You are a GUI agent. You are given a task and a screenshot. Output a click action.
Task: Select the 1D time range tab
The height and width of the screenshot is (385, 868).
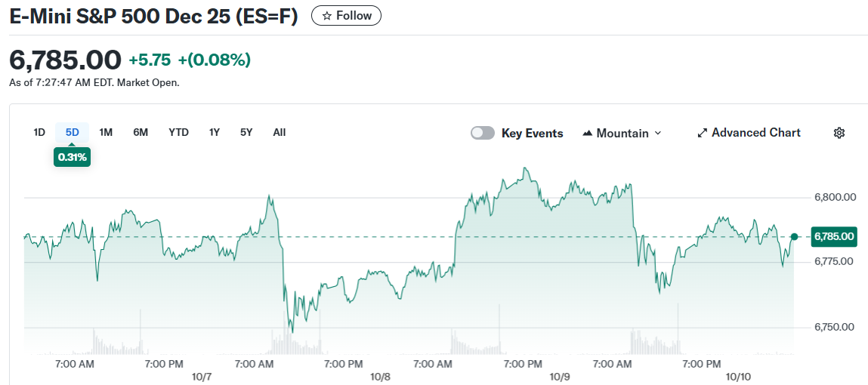tap(39, 132)
